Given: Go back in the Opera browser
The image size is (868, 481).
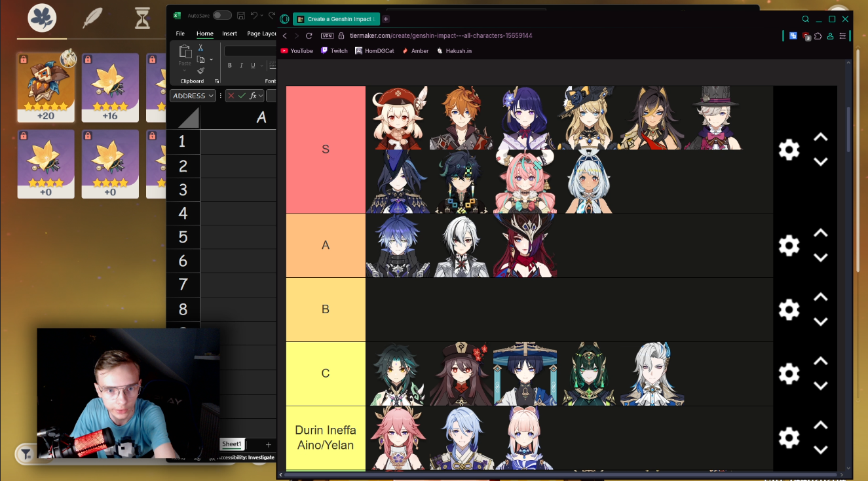Looking at the screenshot, I should point(284,35).
